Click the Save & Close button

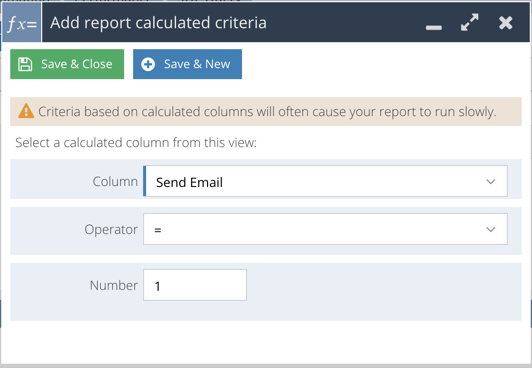tap(67, 64)
